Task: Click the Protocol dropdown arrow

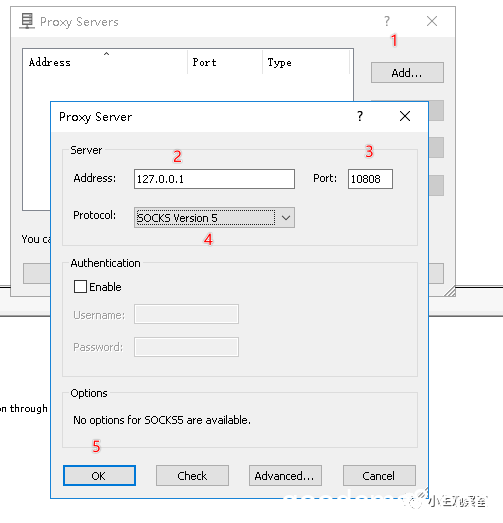Action: coord(286,218)
